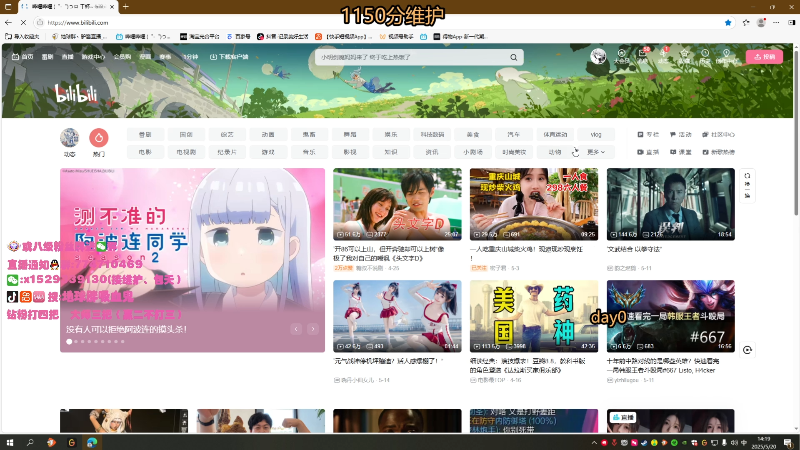800x450 pixels.
Task: Stop page loading with the X button
Action: point(23,22)
